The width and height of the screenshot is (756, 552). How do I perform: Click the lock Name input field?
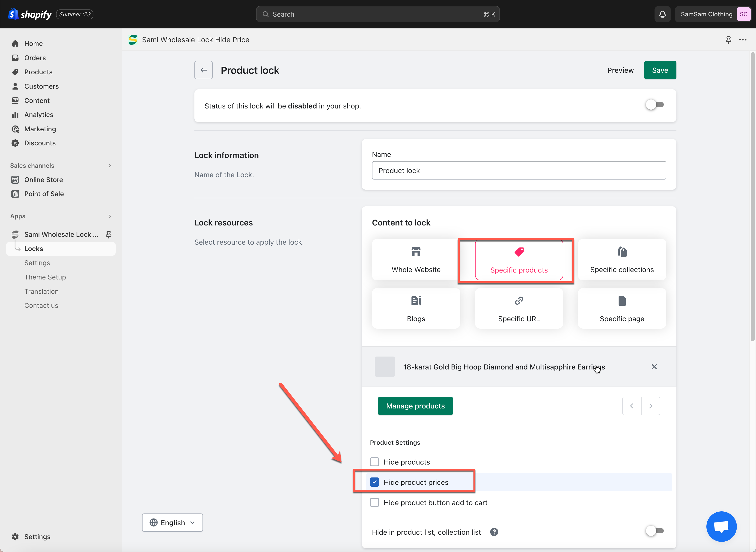[519, 170]
